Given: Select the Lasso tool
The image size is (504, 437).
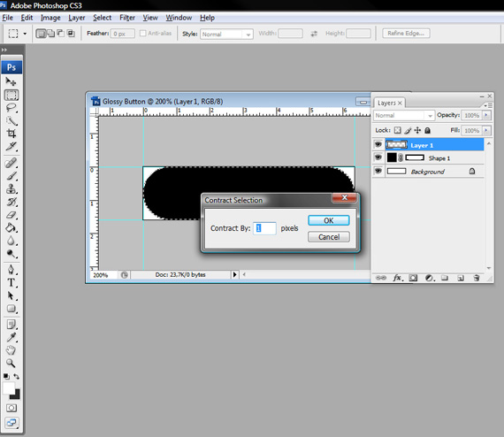Looking at the screenshot, I should (11, 108).
